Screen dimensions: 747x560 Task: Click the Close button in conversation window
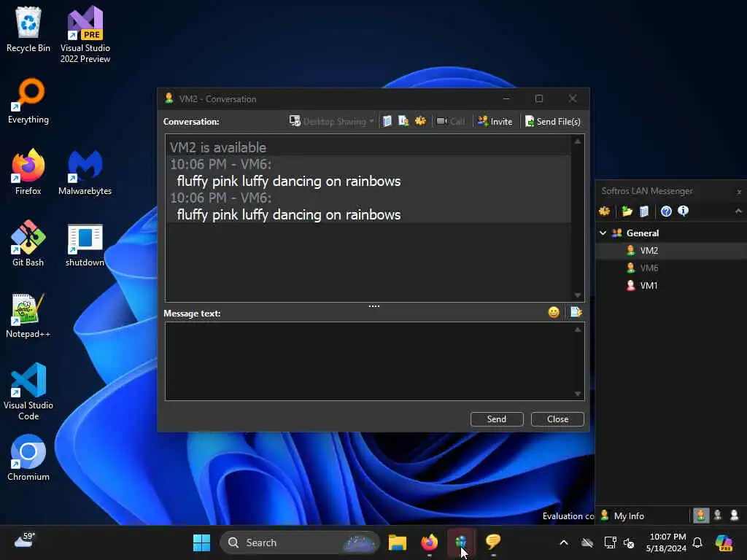(x=557, y=419)
